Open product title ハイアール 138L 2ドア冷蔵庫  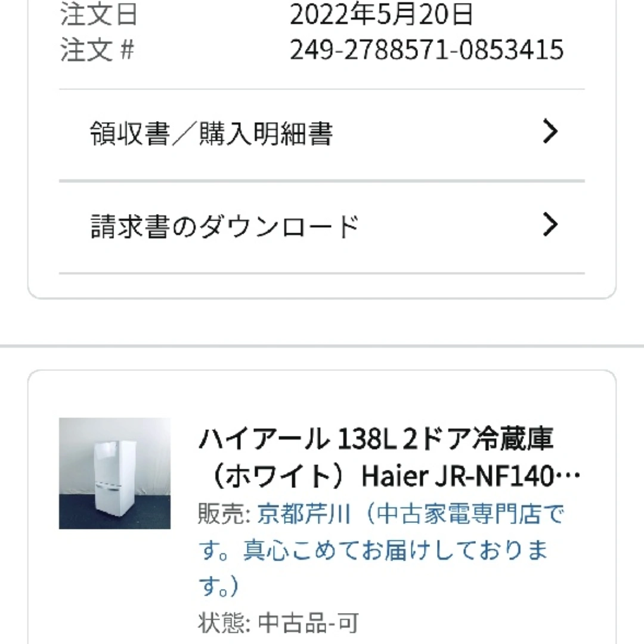point(376,439)
